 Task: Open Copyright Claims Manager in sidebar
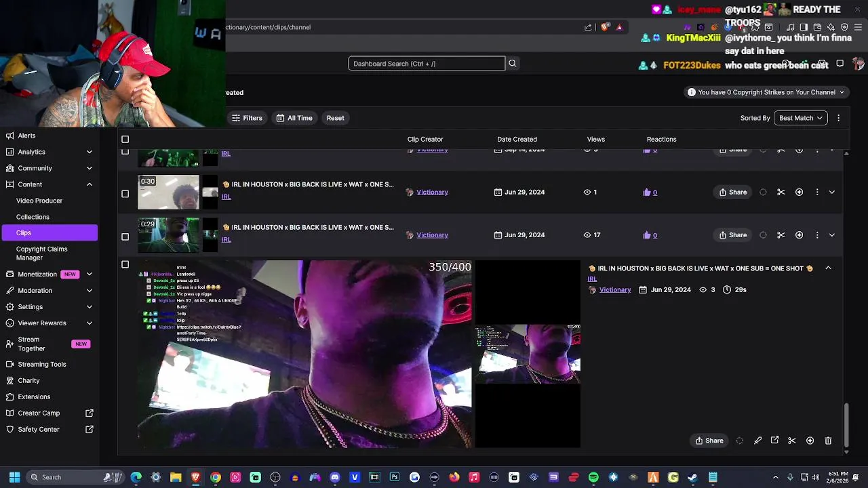click(41, 253)
